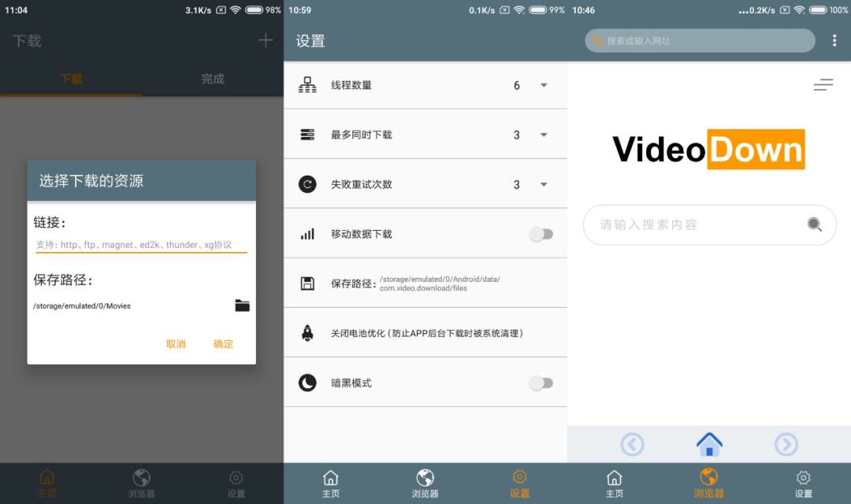Click the 线程数量 thread network icon
The height and width of the screenshot is (504, 851).
(307, 85)
